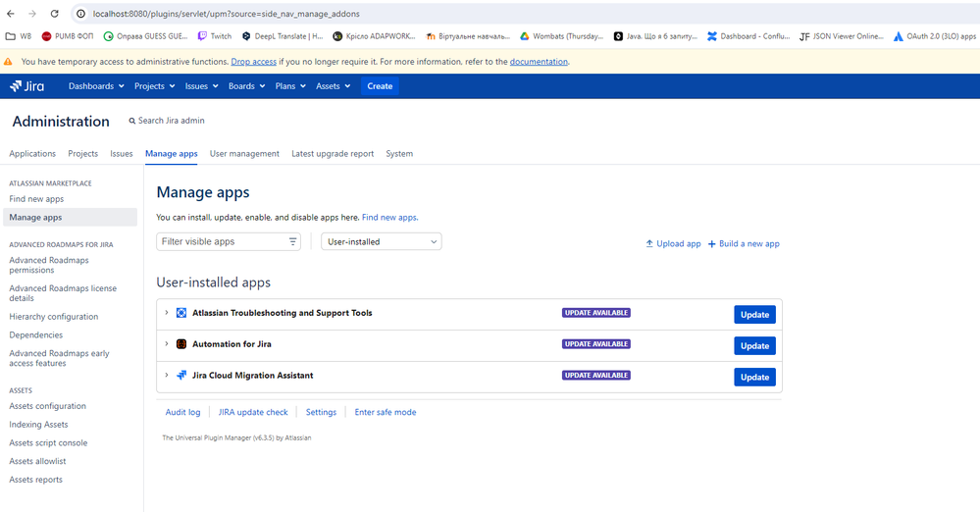980x512 pixels.
Task: Click Find new apps link in description
Action: pos(390,218)
